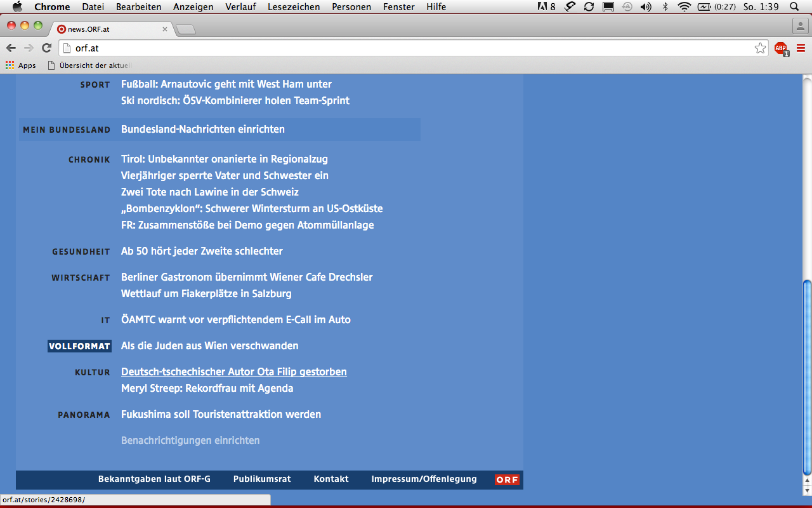Open the Bearbeiten menu
The image size is (812, 508).
139,7
